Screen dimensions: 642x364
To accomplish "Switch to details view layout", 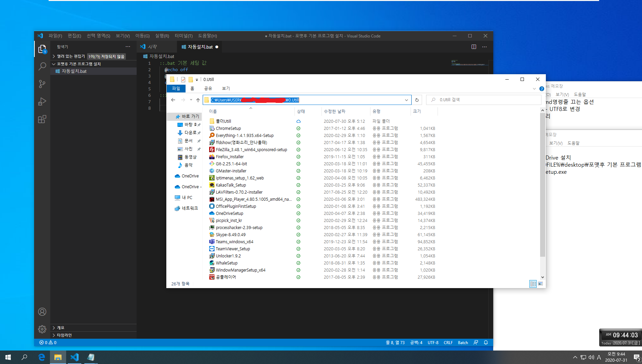I will point(533,284).
